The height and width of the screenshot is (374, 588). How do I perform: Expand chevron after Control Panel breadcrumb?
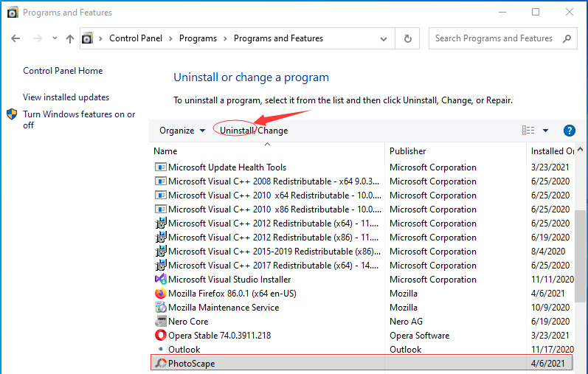tap(170, 38)
